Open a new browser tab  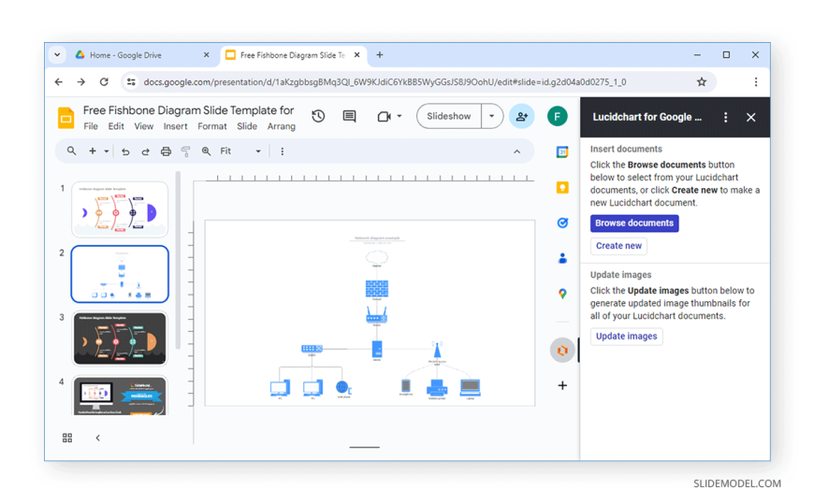380,55
